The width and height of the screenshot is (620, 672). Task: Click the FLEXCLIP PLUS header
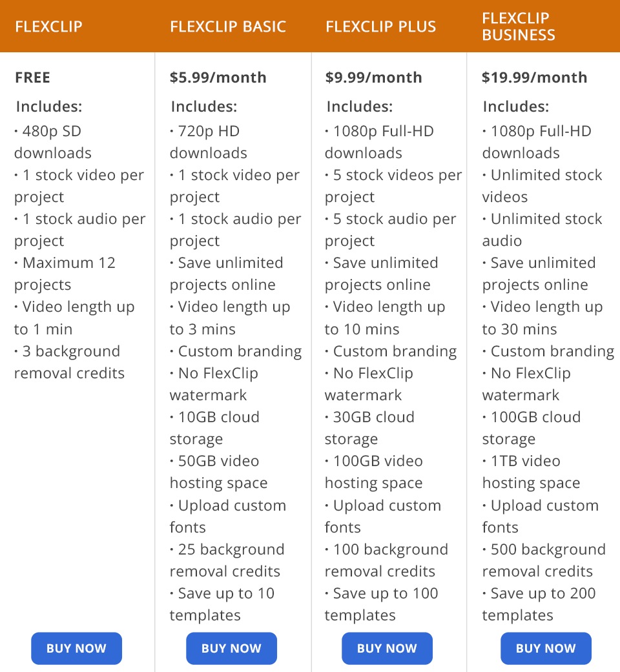381,27
